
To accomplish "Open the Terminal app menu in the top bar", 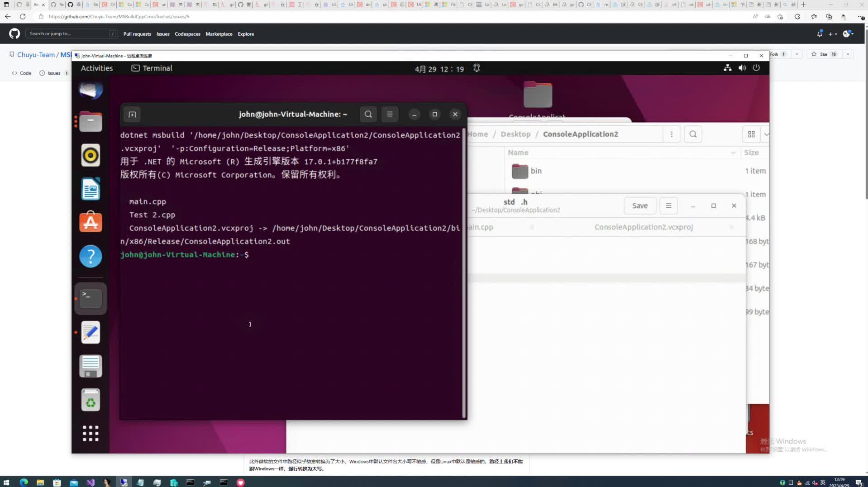I will [152, 68].
